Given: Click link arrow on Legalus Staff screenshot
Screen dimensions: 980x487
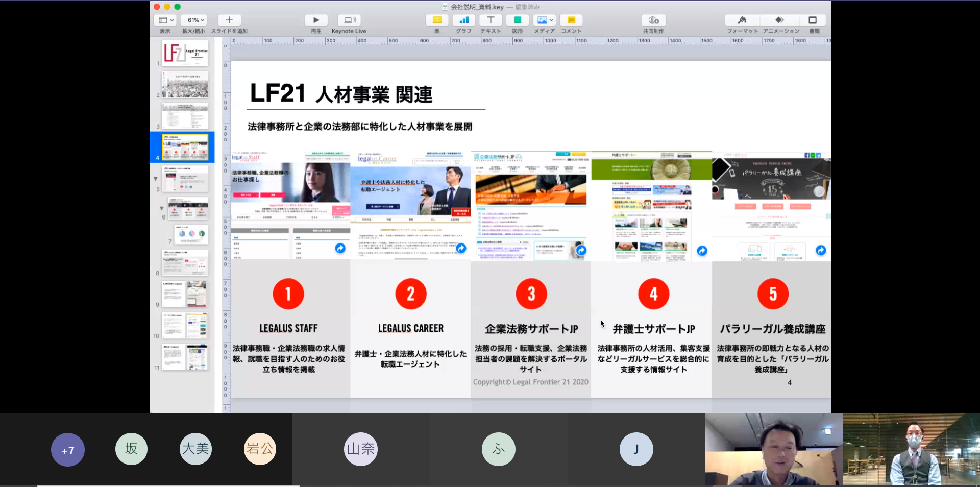Looking at the screenshot, I should coord(340,248).
